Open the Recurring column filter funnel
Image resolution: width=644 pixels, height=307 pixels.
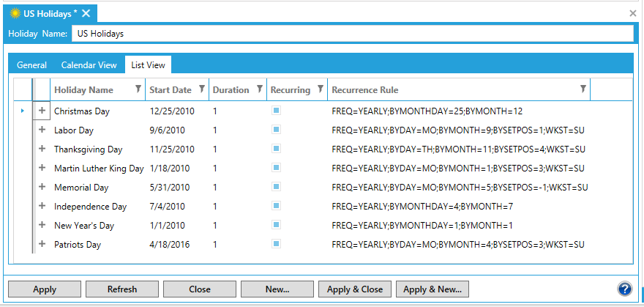(319, 89)
